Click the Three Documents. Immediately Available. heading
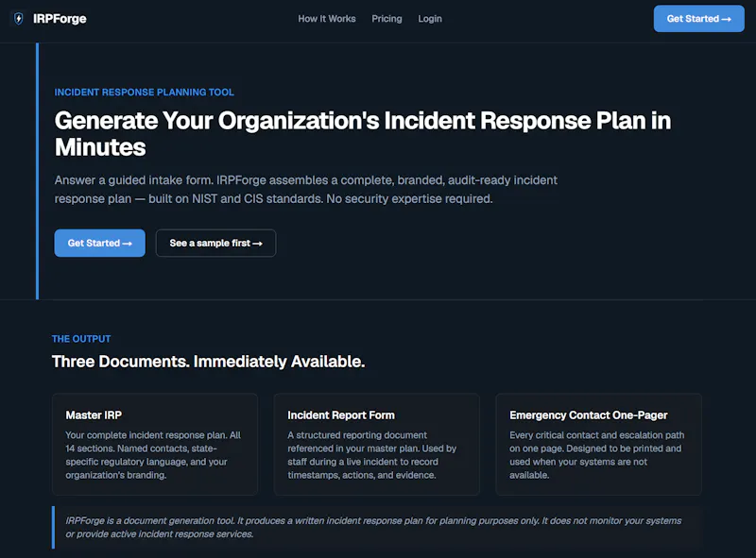The height and width of the screenshot is (558, 756). [x=208, y=362]
